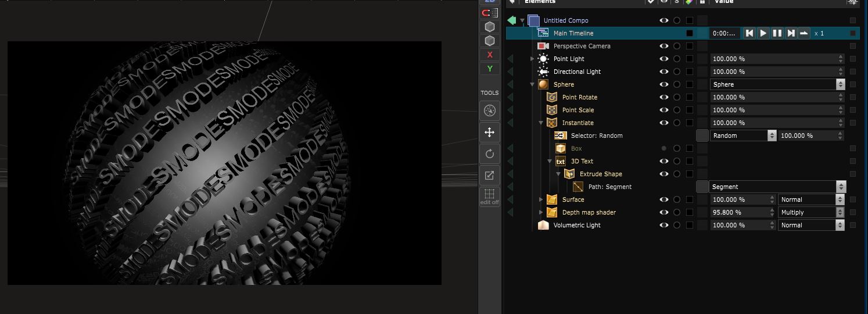Select the compass navigation tool

click(x=490, y=110)
